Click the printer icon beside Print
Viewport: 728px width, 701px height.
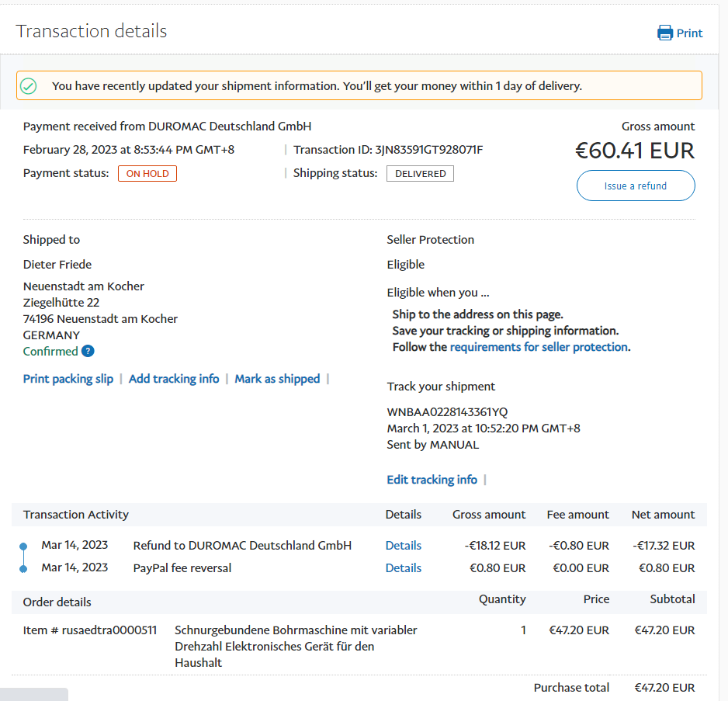click(x=665, y=33)
